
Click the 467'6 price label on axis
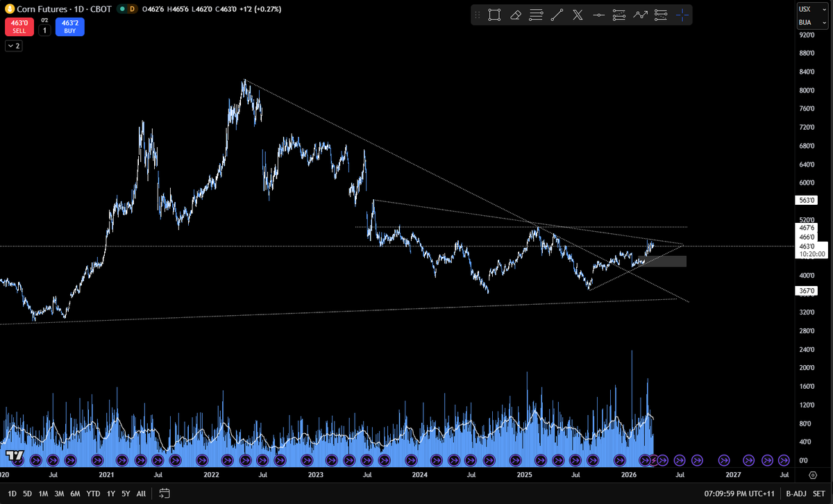coord(806,228)
